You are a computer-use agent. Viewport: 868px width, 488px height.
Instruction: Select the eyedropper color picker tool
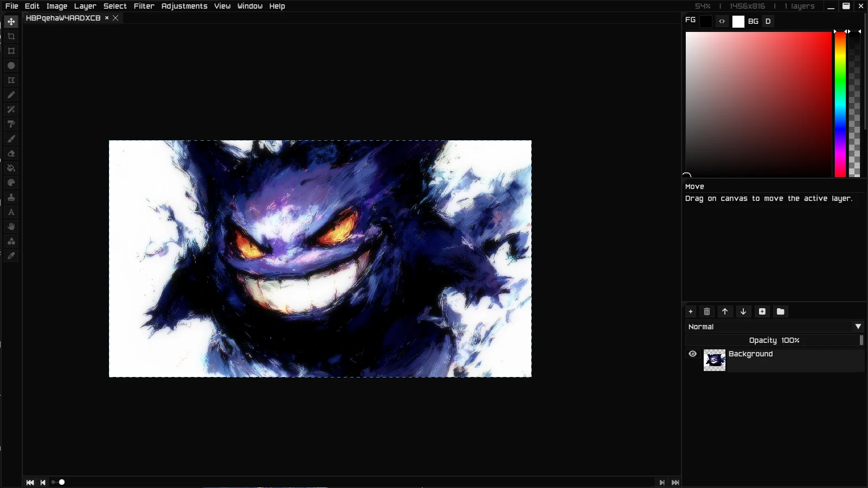[11, 256]
